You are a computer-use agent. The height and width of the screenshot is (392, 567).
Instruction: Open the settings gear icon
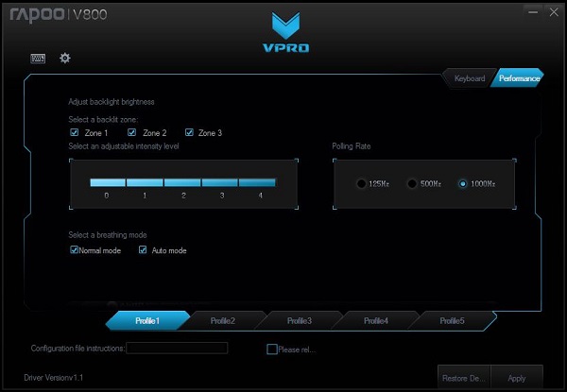tap(65, 58)
